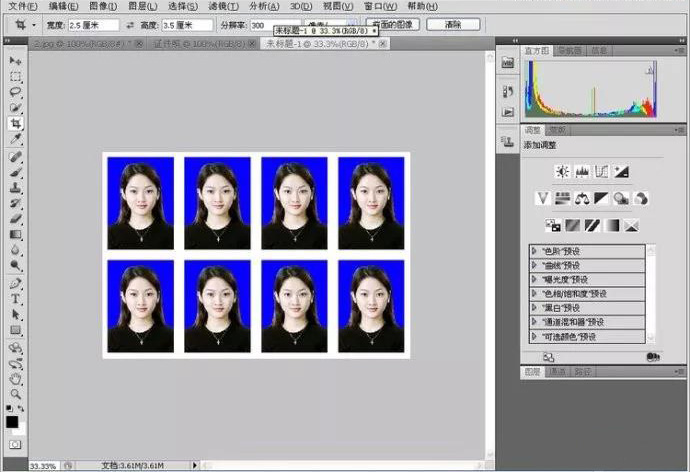Toggle Quick Mask mode at toolbar bottom
Viewport: 690px width, 472px height.
click(x=14, y=443)
